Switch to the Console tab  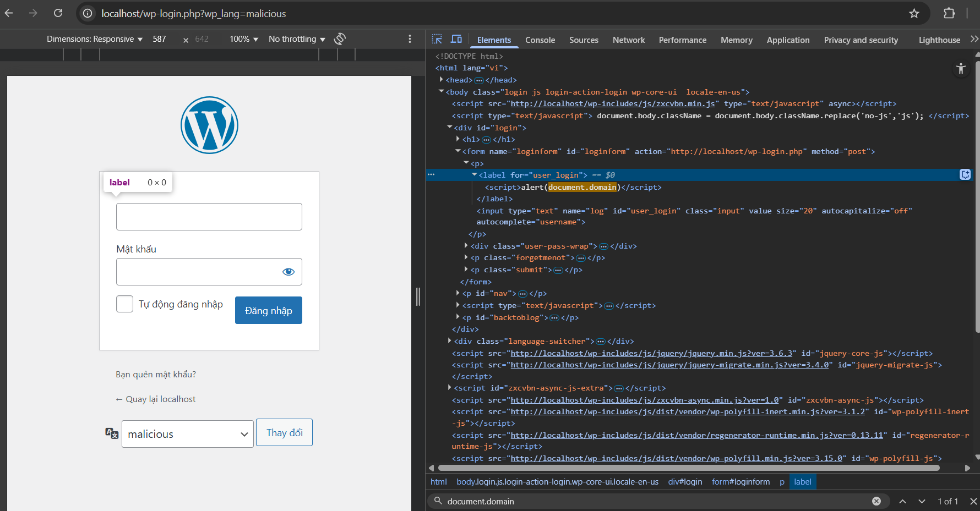click(x=540, y=40)
